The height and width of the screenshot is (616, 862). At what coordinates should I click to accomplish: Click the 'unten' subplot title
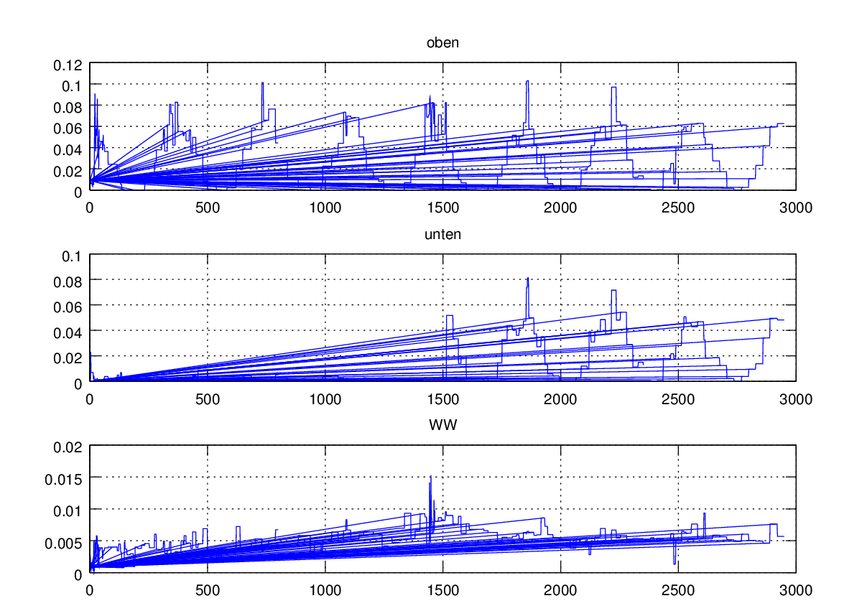[442, 234]
